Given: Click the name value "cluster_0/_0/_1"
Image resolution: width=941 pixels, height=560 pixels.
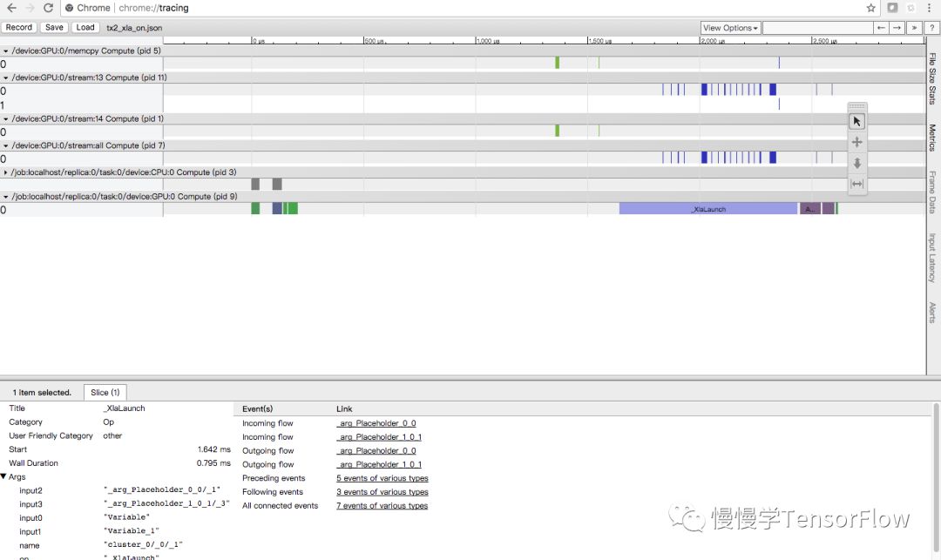Looking at the screenshot, I should (143, 545).
